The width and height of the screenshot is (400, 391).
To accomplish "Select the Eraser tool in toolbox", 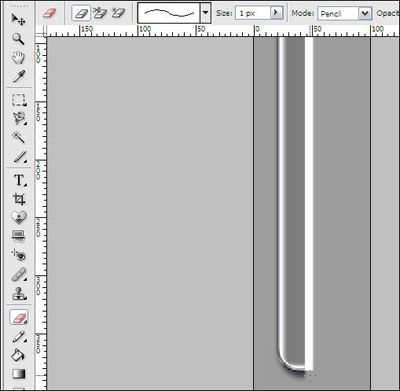I will (x=19, y=317).
